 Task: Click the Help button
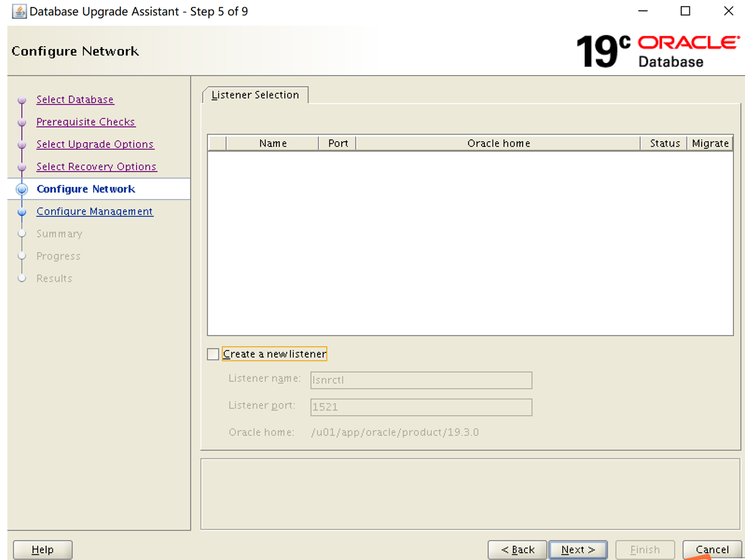[43, 550]
